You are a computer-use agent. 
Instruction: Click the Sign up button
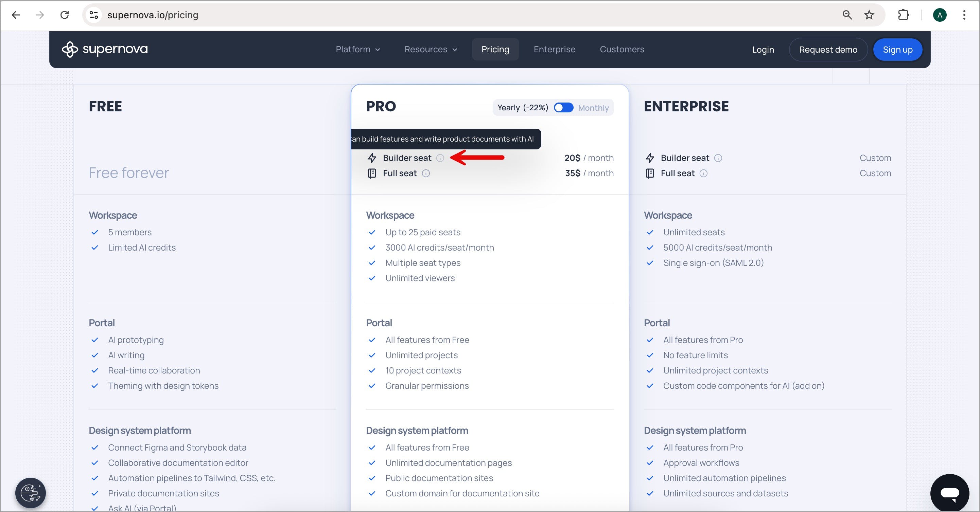897,50
